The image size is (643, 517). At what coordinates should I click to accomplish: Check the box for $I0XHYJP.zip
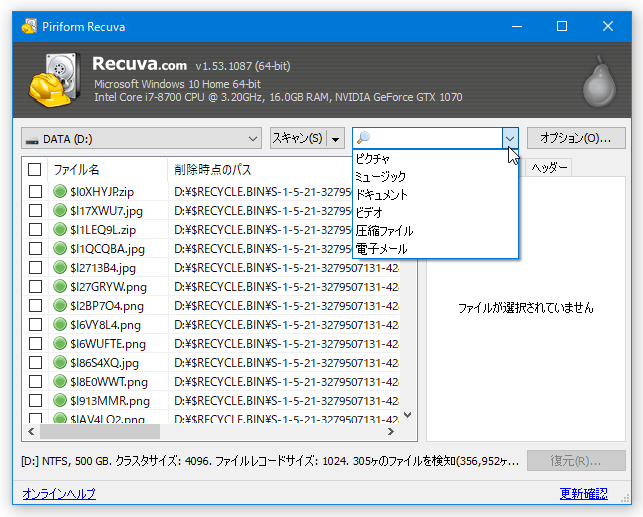coord(35,191)
